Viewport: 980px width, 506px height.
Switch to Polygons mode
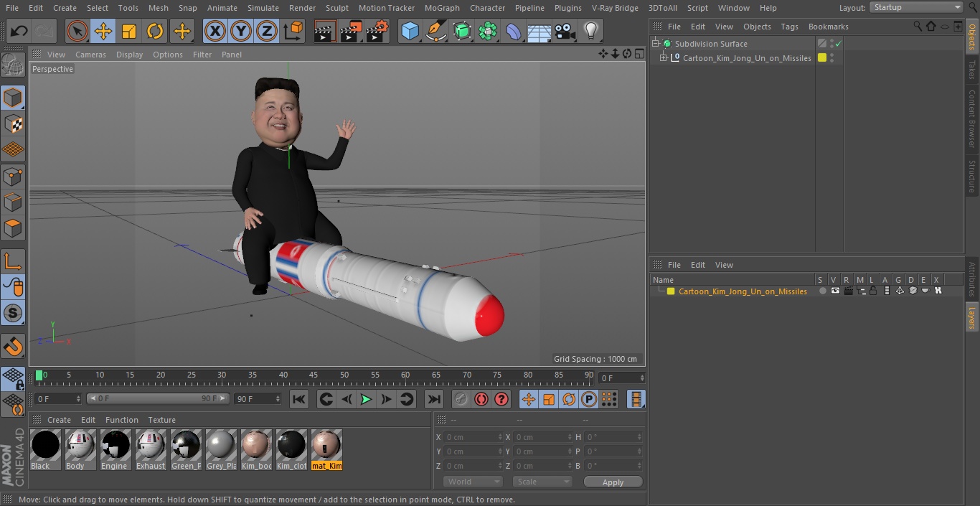click(13, 228)
